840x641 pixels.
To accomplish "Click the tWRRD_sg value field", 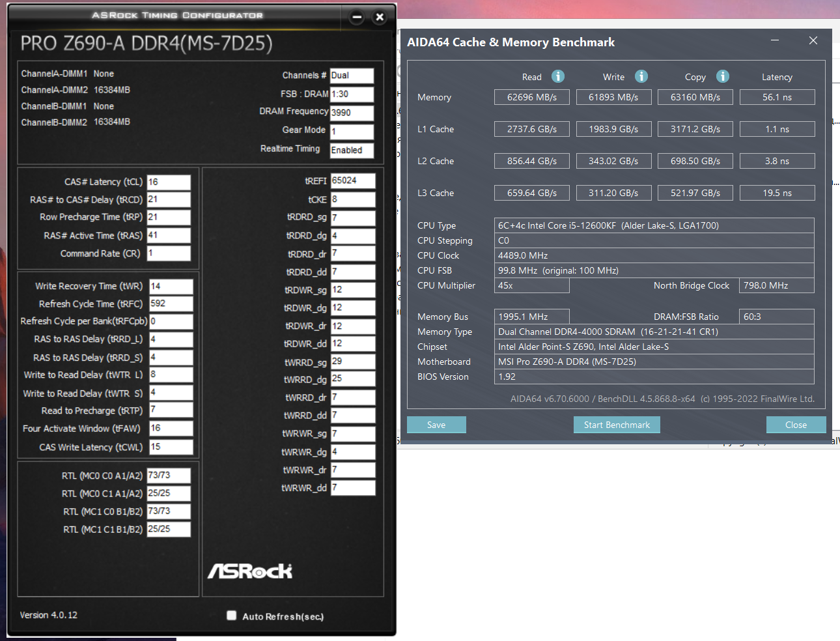I will (353, 362).
